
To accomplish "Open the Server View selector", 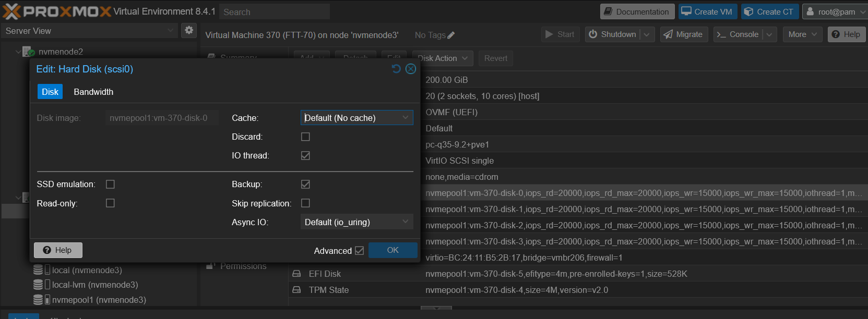I will click(x=90, y=31).
